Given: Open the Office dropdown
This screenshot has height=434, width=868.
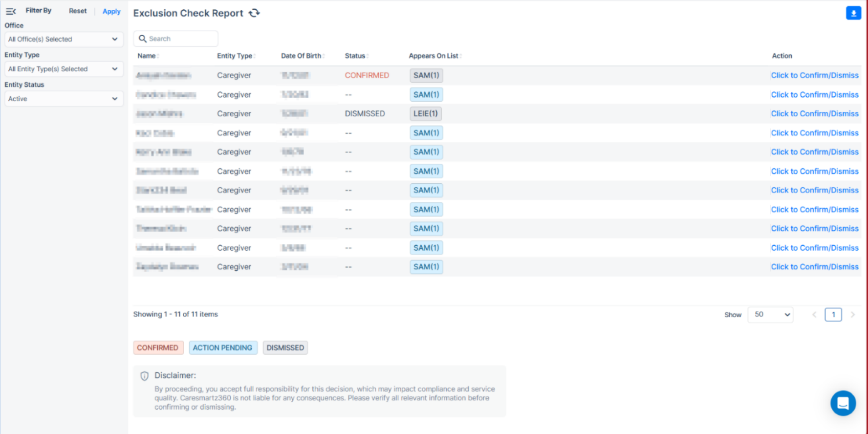Looking at the screenshot, I should pos(64,39).
